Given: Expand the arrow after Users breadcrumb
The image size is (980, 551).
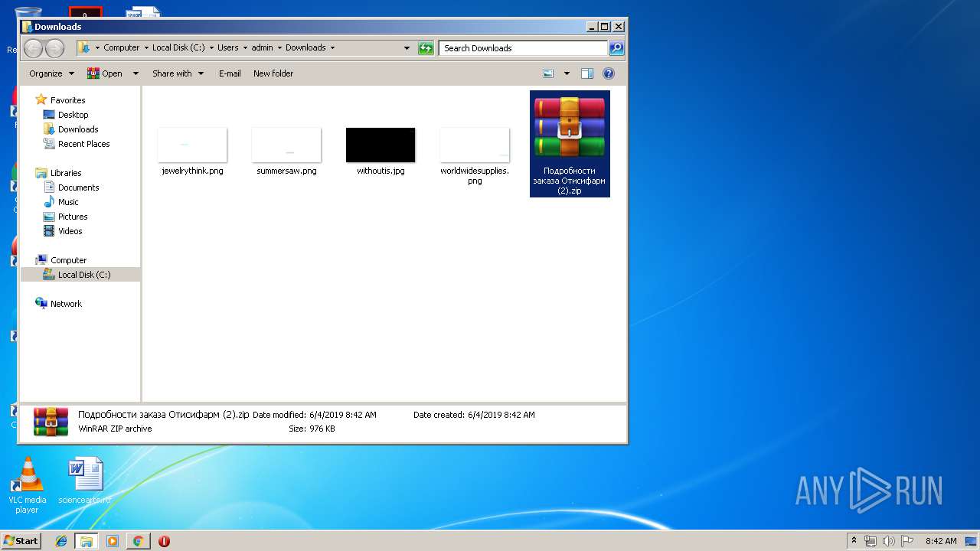Looking at the screenshot, I should (x=245, y=47).
